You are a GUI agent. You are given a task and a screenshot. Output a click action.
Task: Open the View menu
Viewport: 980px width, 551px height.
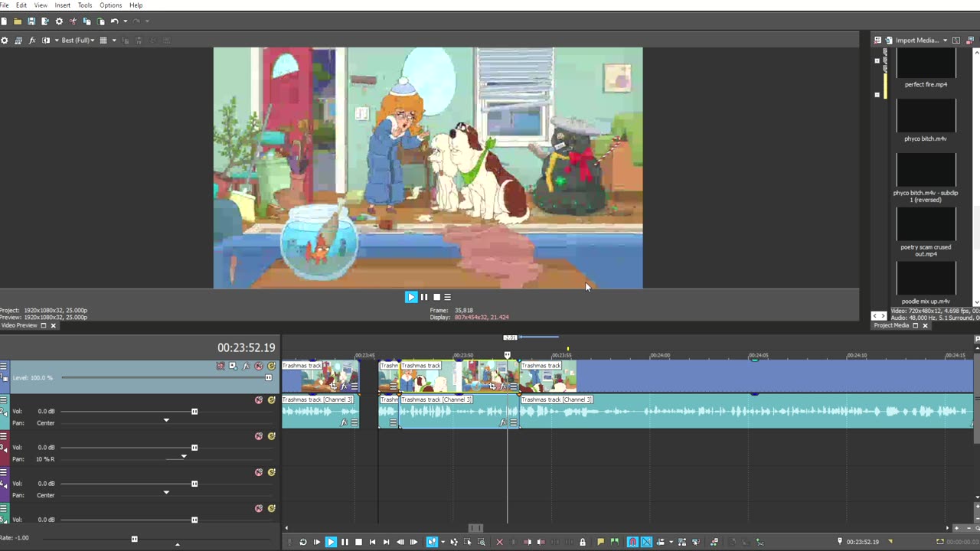click(41, 5)
